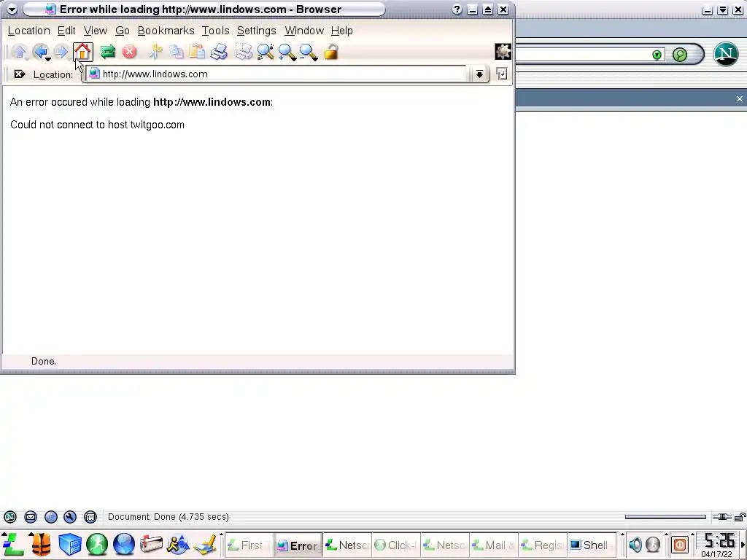Launch the blue globe web browser icon
This screenshot has width=747, height=560.
pyautogui.click(x=124, y=544)
